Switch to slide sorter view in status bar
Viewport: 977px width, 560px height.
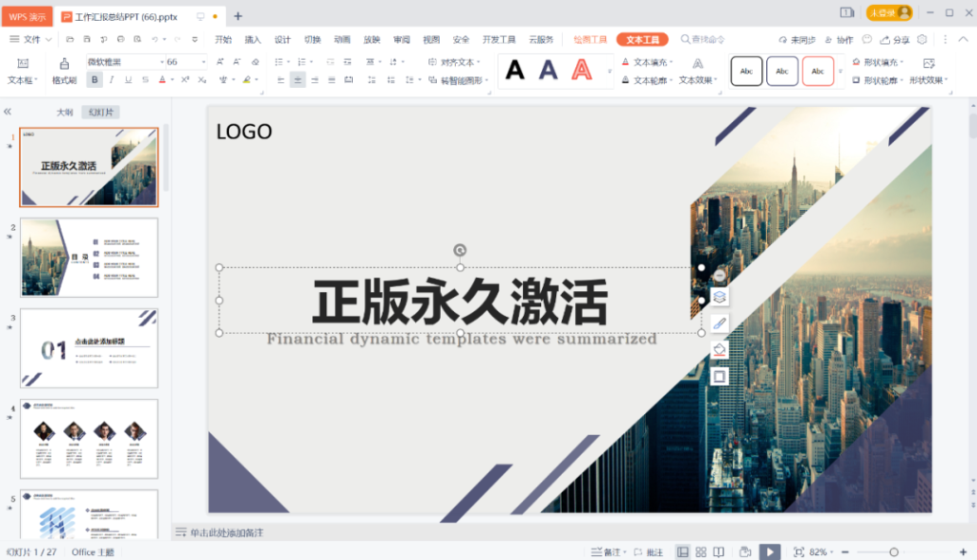[x=701, y=552]
